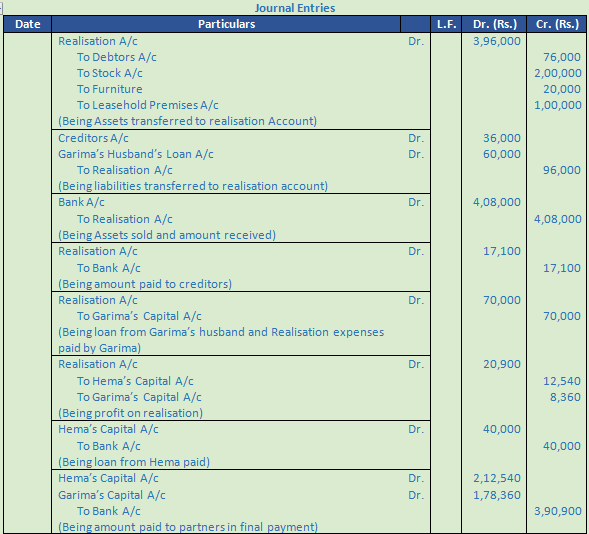Viewport: 589px width, 534px height.
Task: Select the Assets transferred to realisation narration
Action: coord(187,121)
